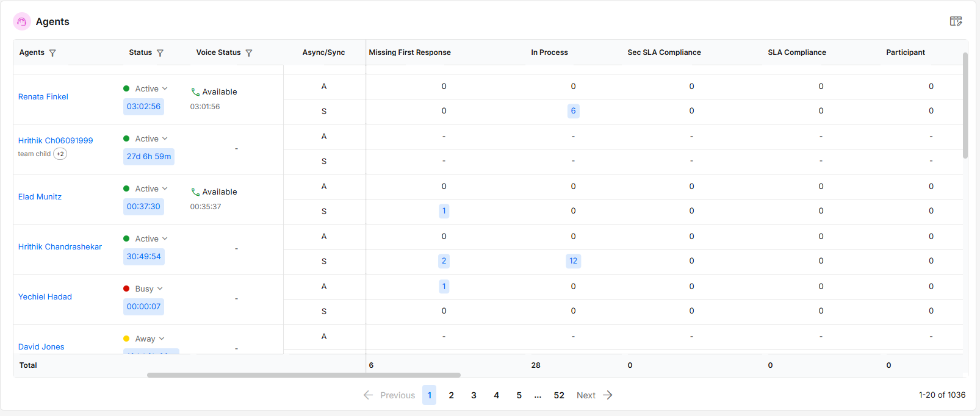This screenshot has height=416, width=980.
Task: Click the Async/Sync column header
Action: point(323,52)
